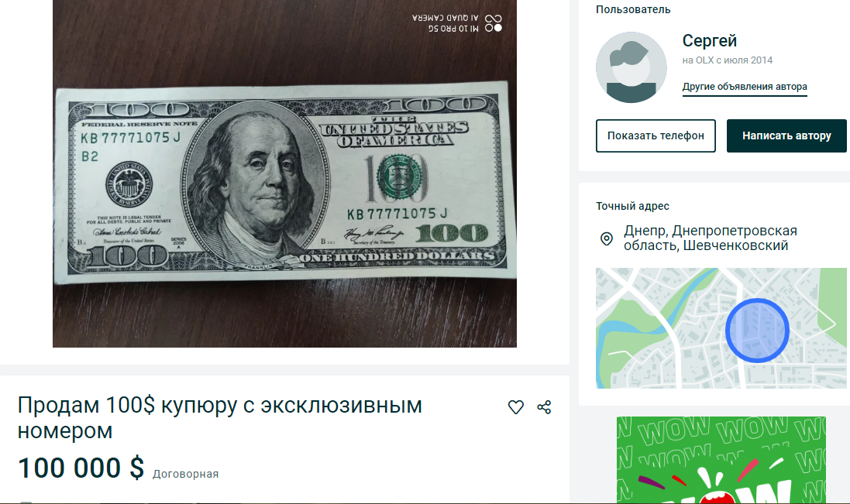Image resolution: width=850 pixels, height=504 pixels.
Task: Click the listing title Продам 100$ купюру
Action: pyautogui.click(x=219, y=418)
